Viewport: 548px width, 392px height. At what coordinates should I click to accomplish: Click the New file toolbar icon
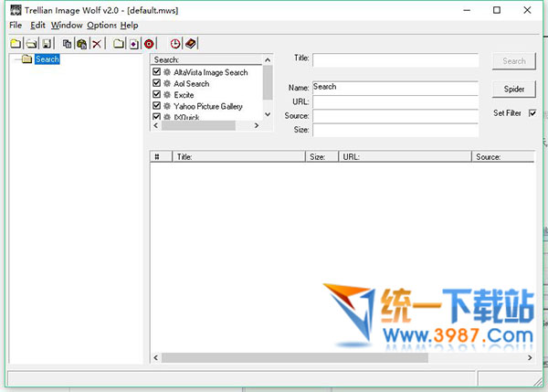coord(16,44)
